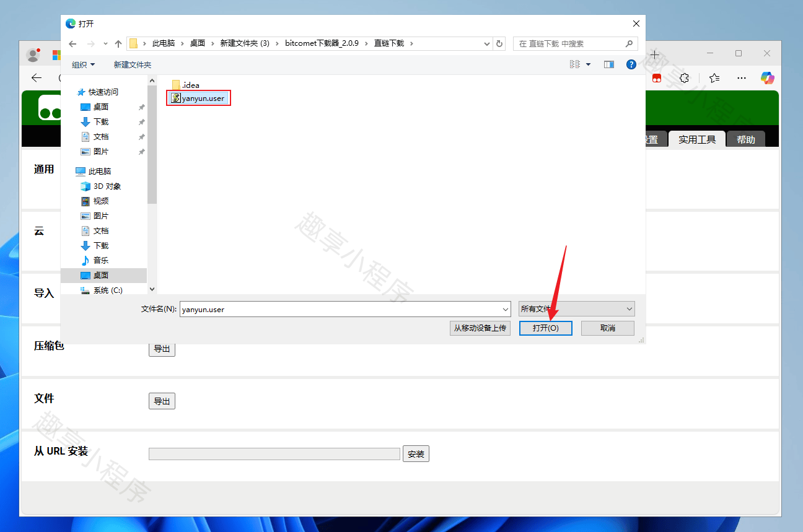Click the blue help question mark icon
The width and height of the screenshot is (803, 532).
[631, 64]
